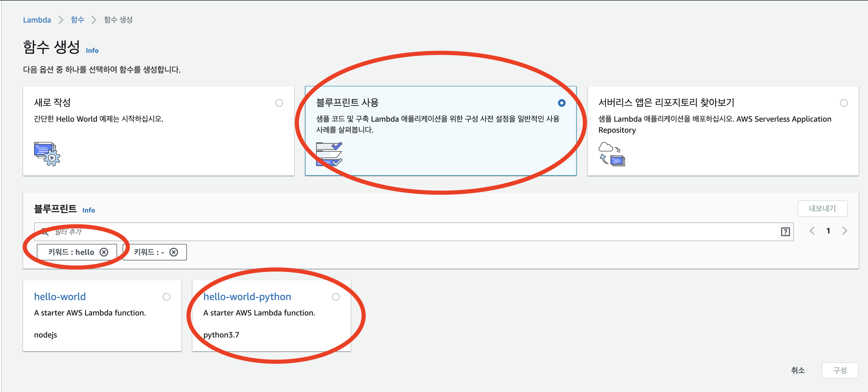The image size is (868, 392).
Task: Click the '내보내기' export button
Action: 822,208
